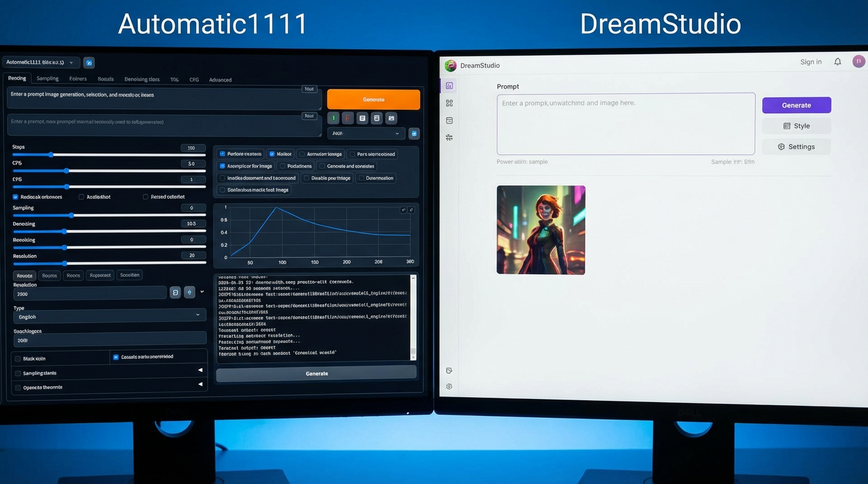Click the DreamStudio Prompt text area
This screenshot has width=868, height=484.
point(626,124)
